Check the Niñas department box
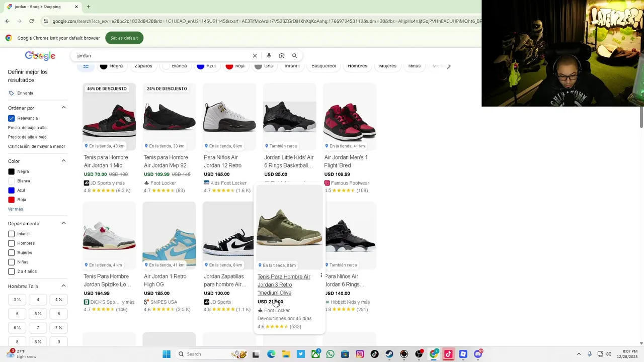 pyautogui.click(x=11, y=262)
